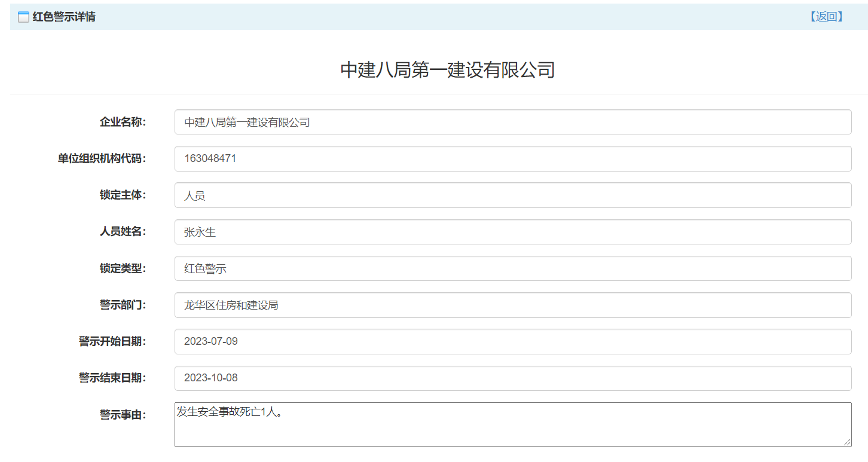Click the resize handle of 警示事由 textarea

tap(847, 442)
